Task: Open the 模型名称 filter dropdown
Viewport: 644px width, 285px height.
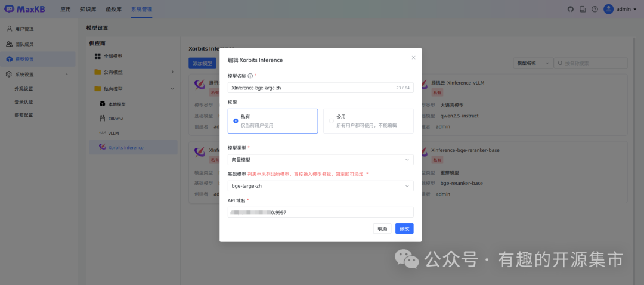Action: pyautogui.click(x=533, y=63)
